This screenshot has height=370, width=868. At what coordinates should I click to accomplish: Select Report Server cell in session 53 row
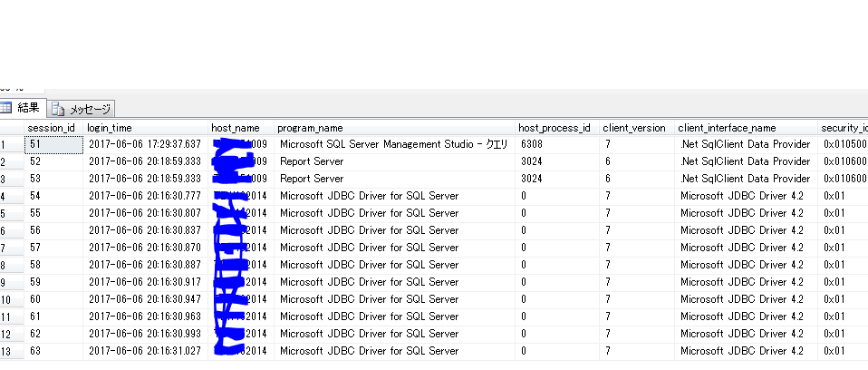coord(395,179)
